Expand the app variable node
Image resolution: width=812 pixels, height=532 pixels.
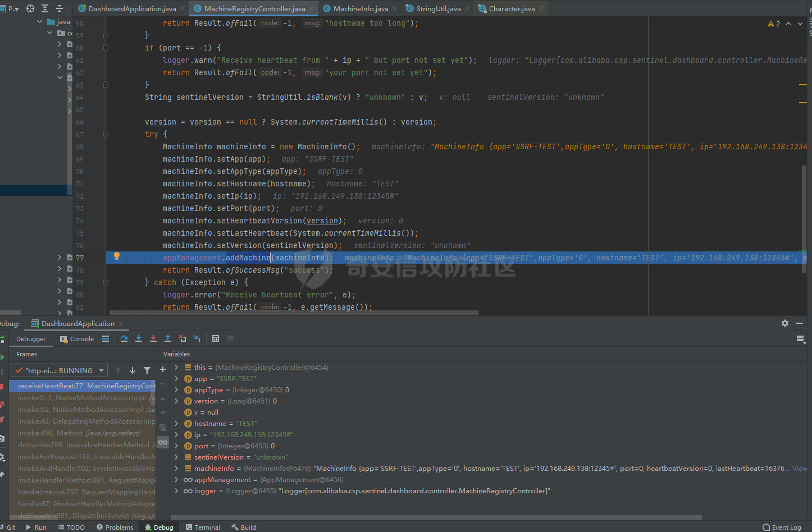coord(176,378)
